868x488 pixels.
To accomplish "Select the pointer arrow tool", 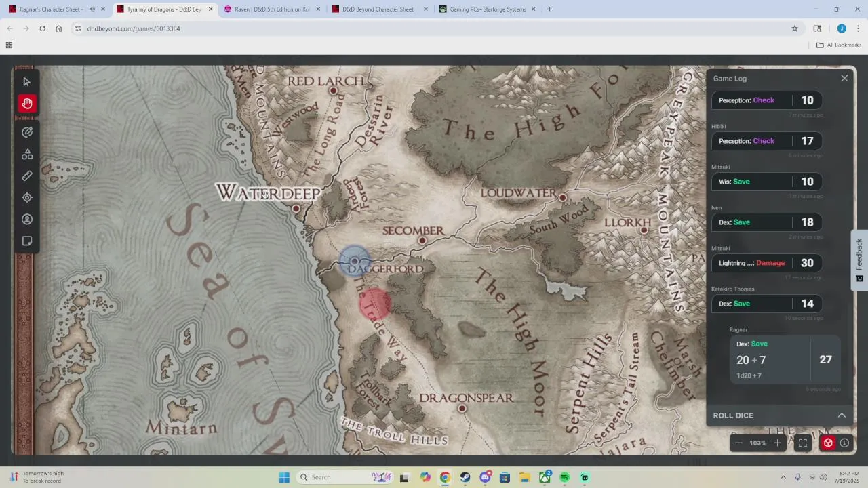I will (x=27, y=82).
